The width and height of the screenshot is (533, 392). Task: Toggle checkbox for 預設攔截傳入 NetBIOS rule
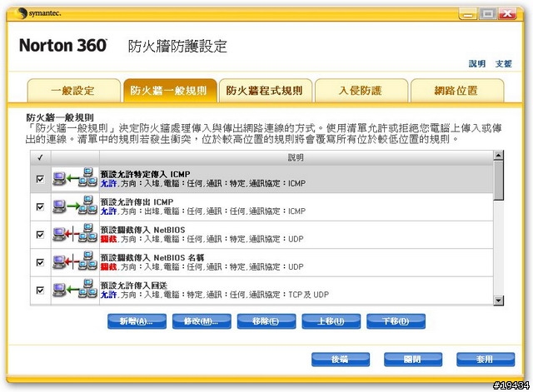click(40, 235)
